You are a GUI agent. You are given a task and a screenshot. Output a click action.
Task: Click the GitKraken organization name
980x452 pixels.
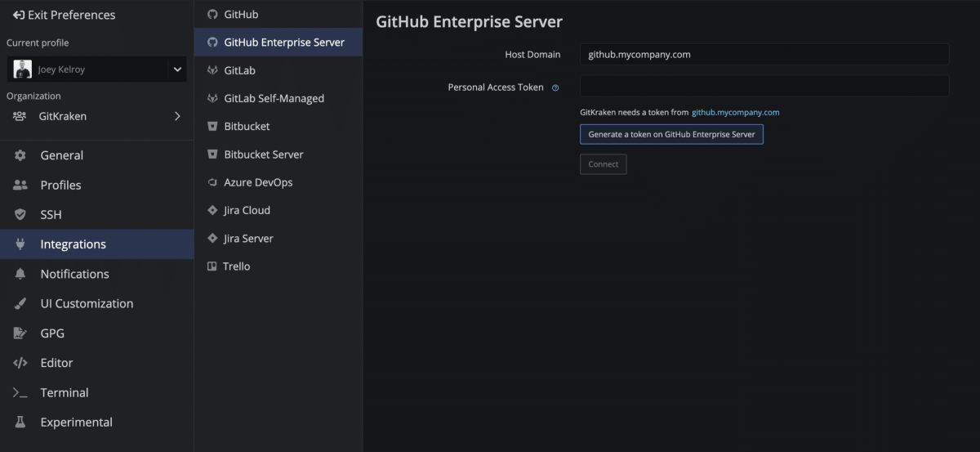click(x=63, y=116)
